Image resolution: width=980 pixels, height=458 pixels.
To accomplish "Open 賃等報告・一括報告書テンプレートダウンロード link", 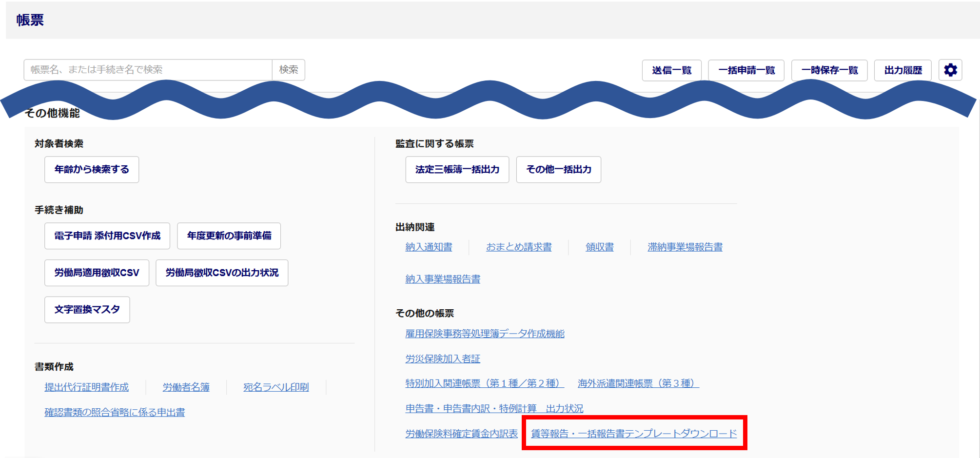I will [x=633, y=434].
